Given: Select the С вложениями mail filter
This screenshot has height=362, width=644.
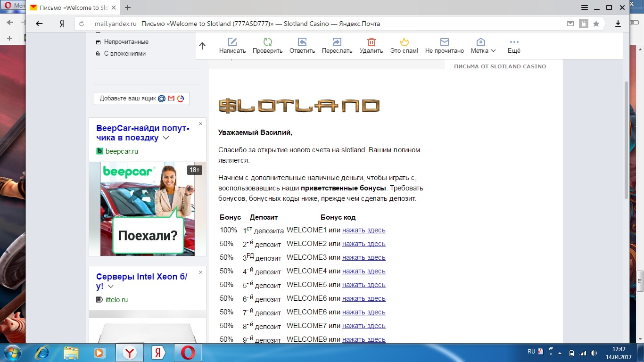Looking at the screenshot, I should tap(124, 54).
